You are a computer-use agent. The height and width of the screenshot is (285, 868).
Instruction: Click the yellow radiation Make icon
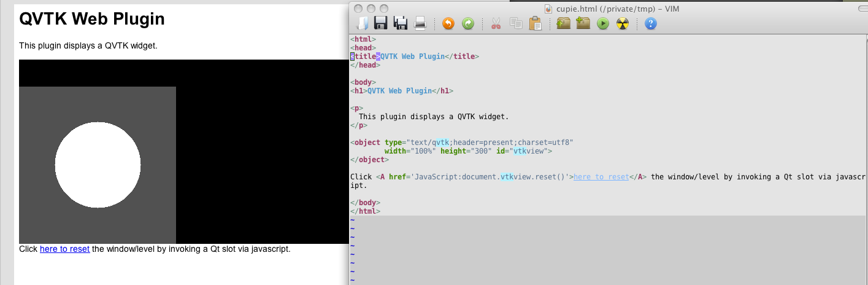pos(623,23)
